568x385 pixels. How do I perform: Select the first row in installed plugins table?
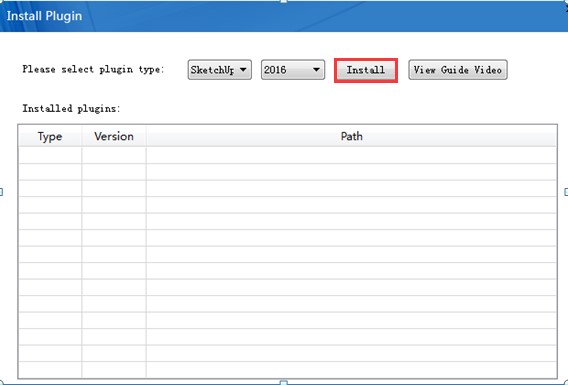[x=288, y=155]
